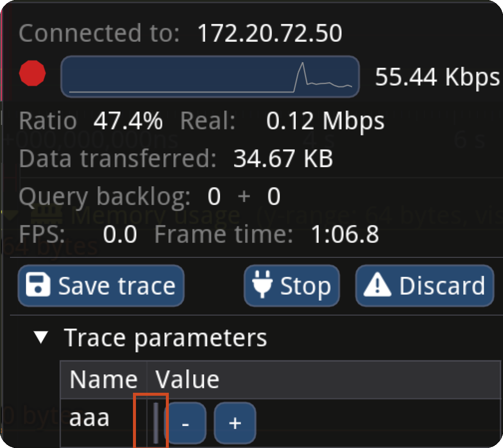
Task: Click the connected IP address 172.20.72.50
Action: pos(270,33)
